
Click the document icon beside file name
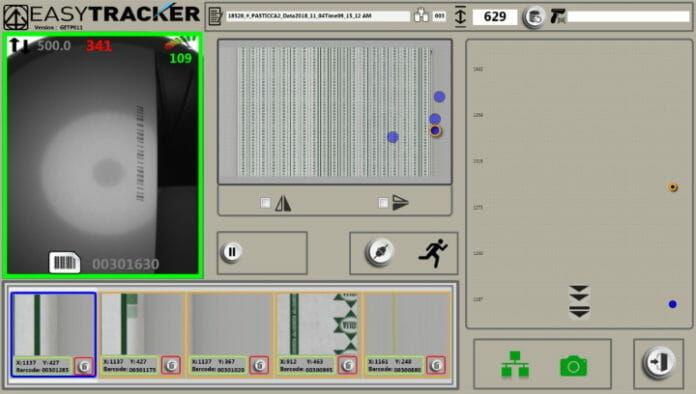pyautogui.click(x=215, y=16)
